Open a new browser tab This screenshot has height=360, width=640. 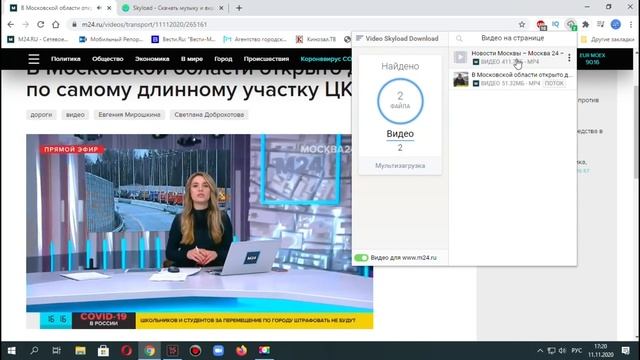pos(239,8)
